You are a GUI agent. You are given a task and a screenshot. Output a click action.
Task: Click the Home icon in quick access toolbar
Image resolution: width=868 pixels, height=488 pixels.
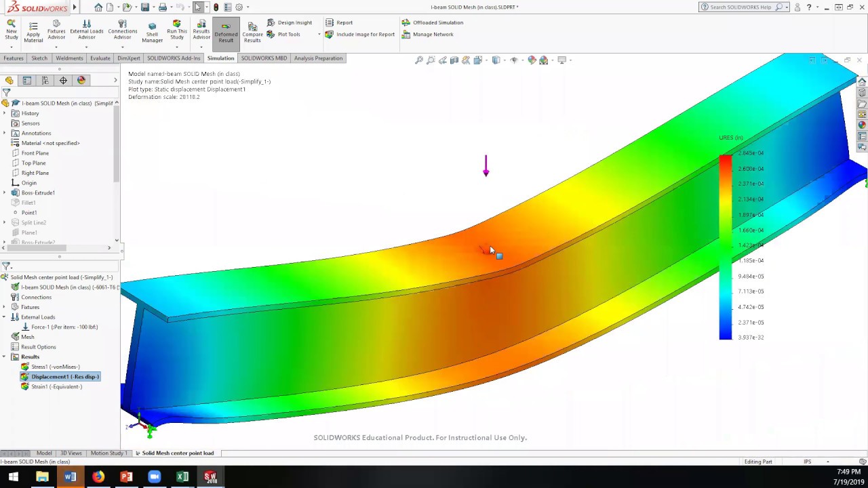coord(98,7)
